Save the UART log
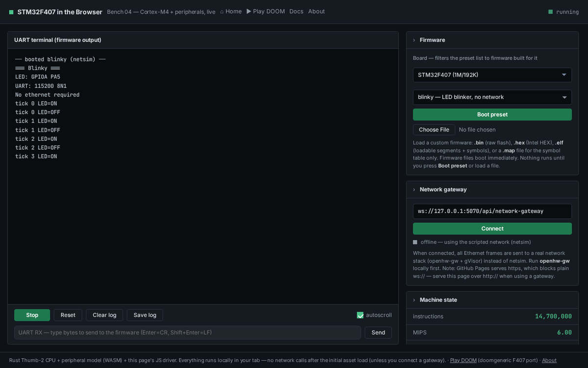This screenshot has height=368, width=588. tap(145, 315)
